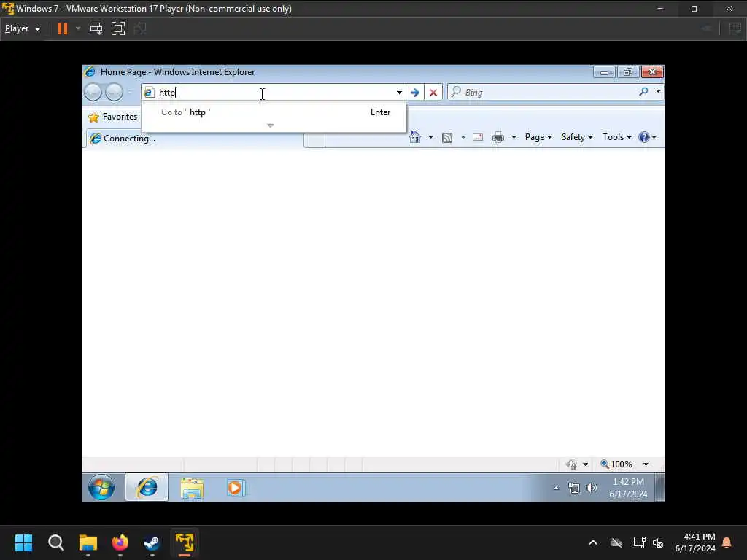The height and width of the screenshot is (560, 747).
Task: Click the Windows 7 clock showing 1:42 PM
Action: pos(628,488)
